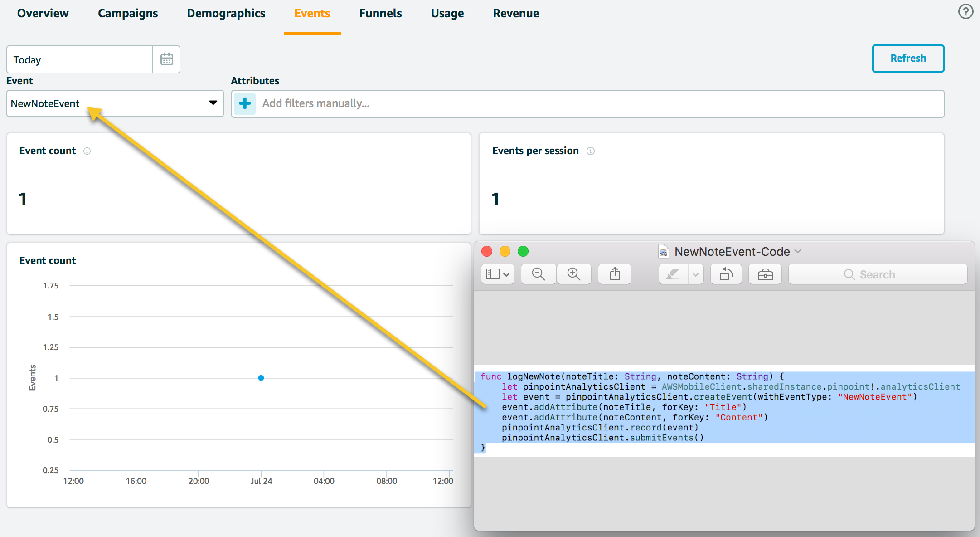Show the Markup toolbar toolbox icon
The width and height of the screenshot is (980, 537).
click(x=765, y=274)
